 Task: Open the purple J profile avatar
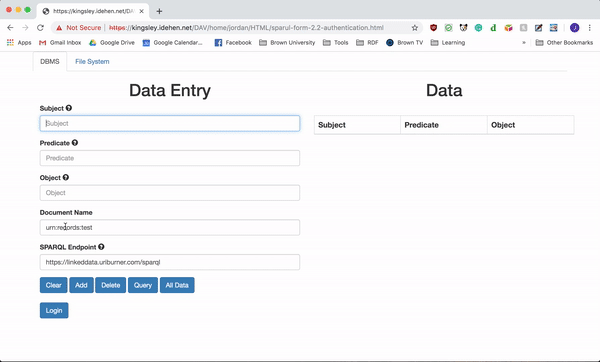tap(574, 28)
